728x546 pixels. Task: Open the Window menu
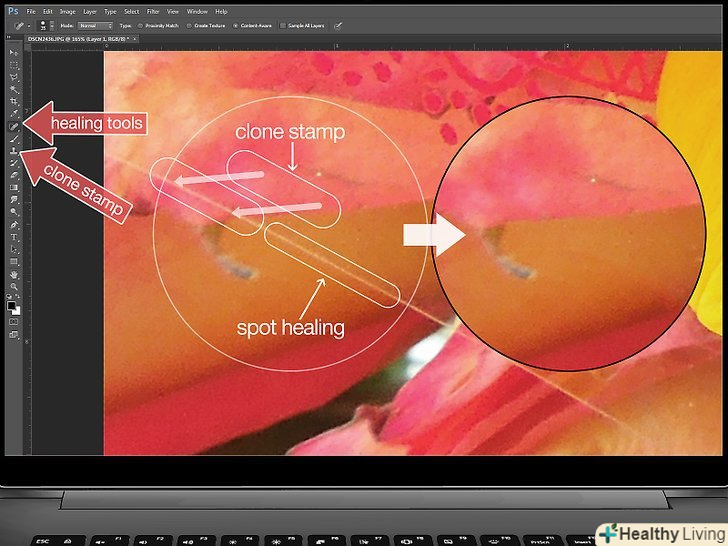[x=197, y=11]
